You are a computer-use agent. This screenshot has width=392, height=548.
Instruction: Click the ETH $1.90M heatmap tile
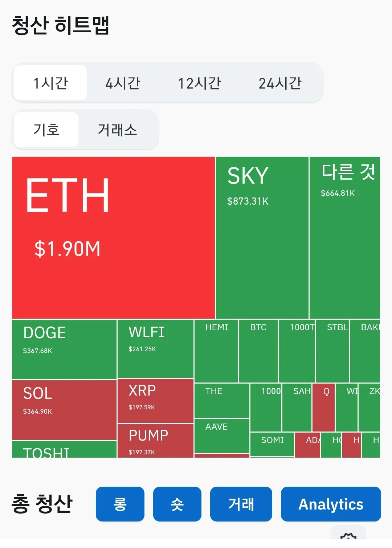(x=113, y=238)
